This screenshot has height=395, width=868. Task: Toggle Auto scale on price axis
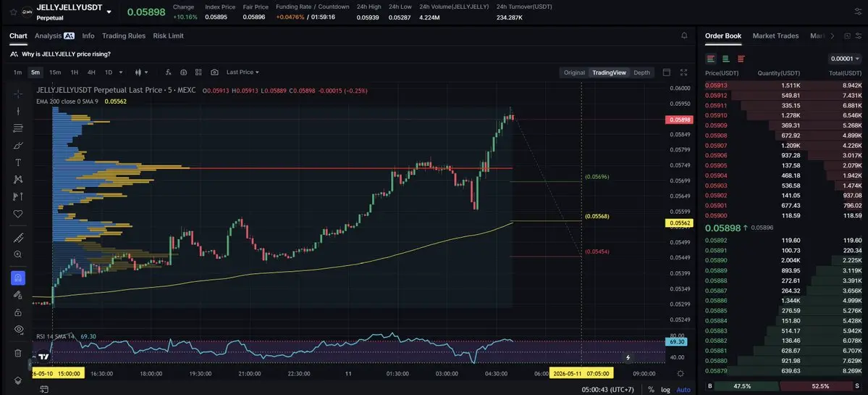click(683, 389)
